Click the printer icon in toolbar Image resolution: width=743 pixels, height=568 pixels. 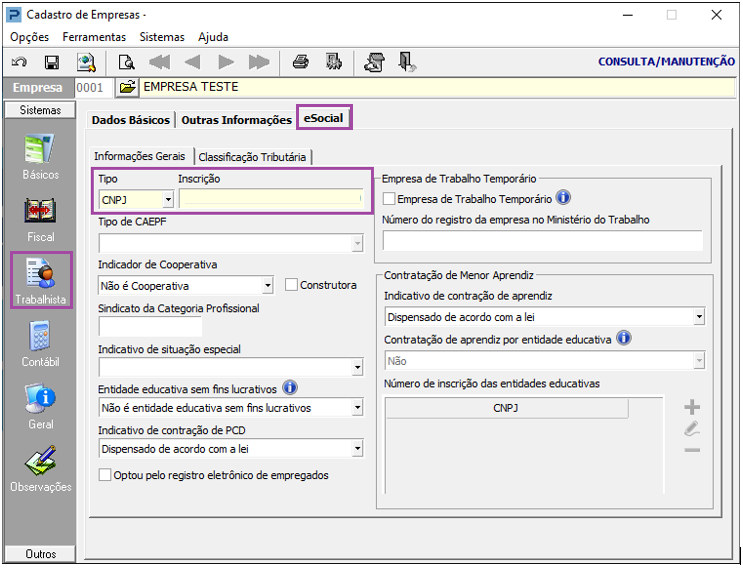tap(300, 62)
